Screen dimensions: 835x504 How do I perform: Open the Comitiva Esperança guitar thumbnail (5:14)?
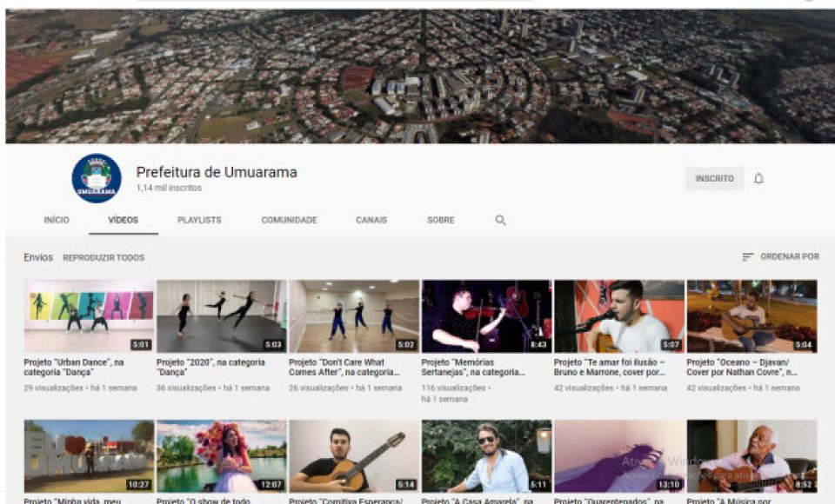click(x=354, y=456)
